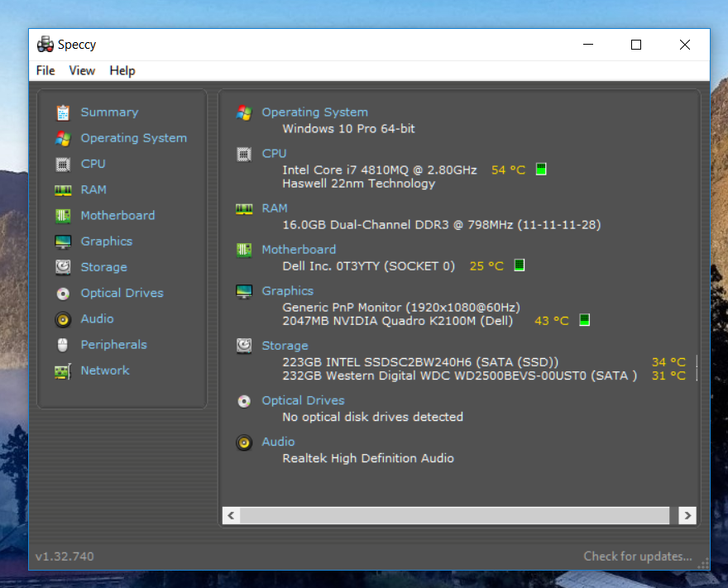Image resolution: width=728 pixels, height=588 pixels.
Task: Click the Graphics heading link in summary
Action: tap(287, 291)
